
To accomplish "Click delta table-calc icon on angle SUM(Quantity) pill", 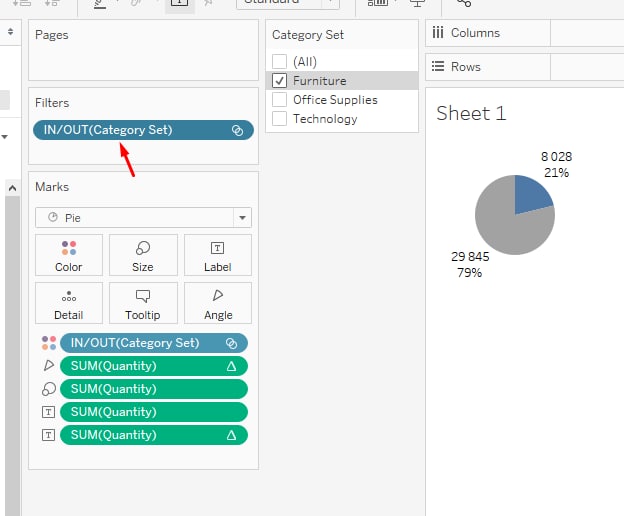I will coord(231,366).
